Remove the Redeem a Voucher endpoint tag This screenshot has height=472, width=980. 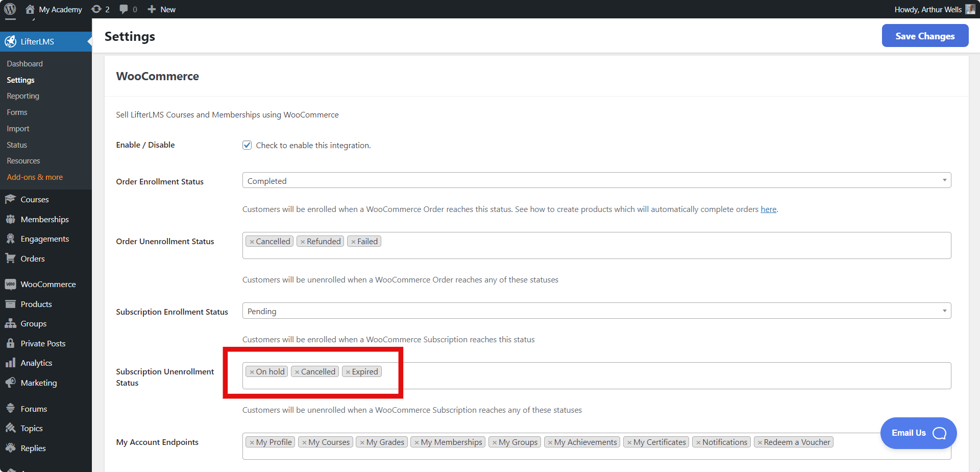759,442
